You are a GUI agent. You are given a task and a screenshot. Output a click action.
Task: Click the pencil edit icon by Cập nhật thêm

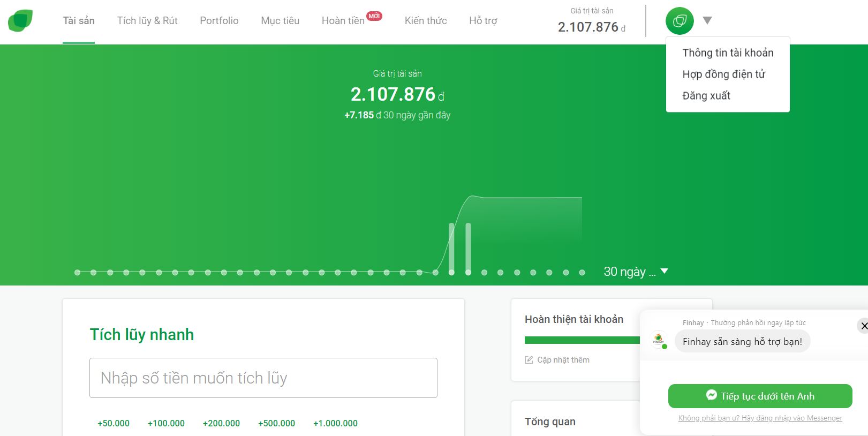coord(529,360)
